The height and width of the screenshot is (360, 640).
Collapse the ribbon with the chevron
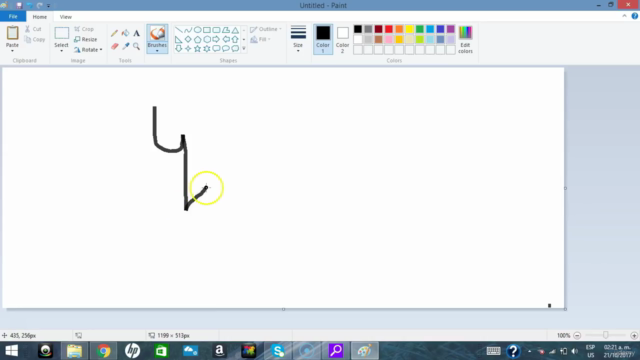pos(624,16)
